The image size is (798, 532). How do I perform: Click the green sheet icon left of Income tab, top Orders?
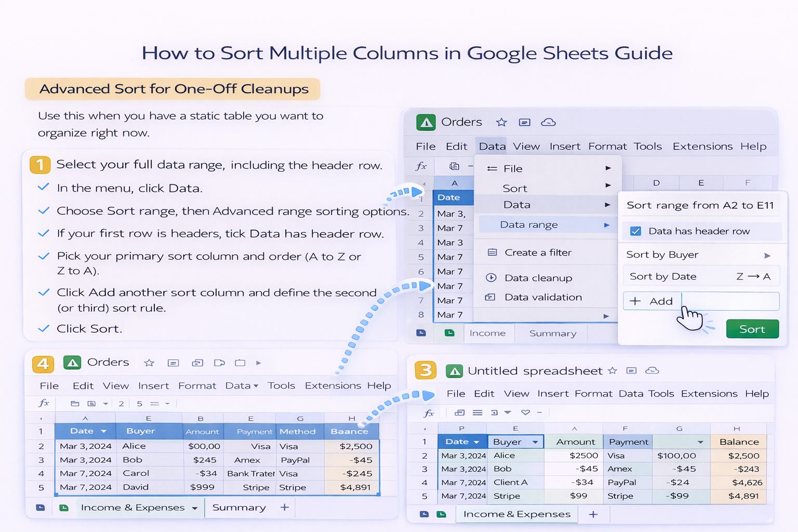[449, 332]
